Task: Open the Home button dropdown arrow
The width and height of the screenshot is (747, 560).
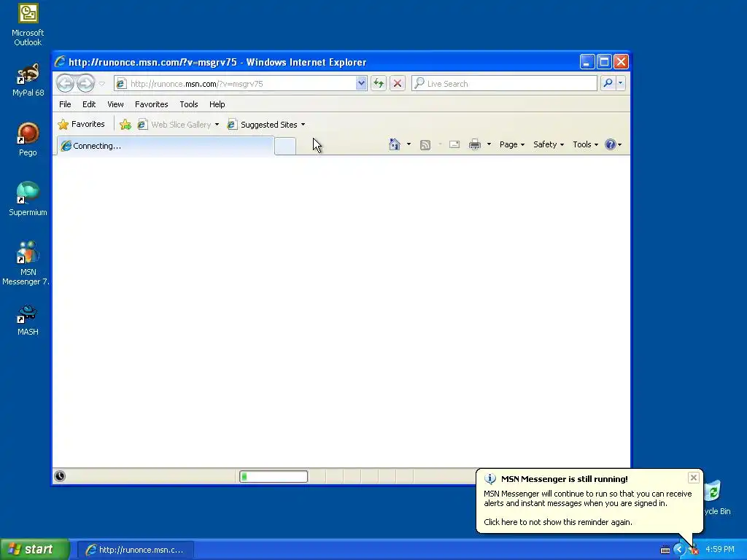Action: point(409,144)
